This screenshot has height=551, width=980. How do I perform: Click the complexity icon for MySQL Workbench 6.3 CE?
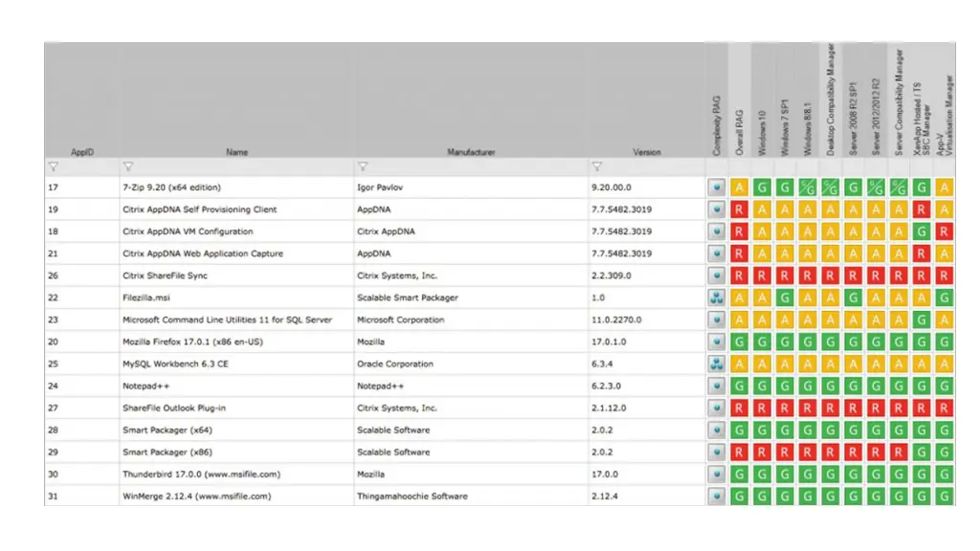pyautogui.click(x=717, y=364)
